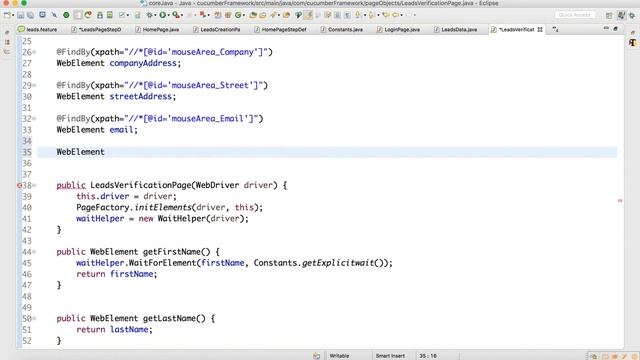The height and width of the screenshot is (360, 640).
Task: Open the Run configurations dropdown arrow
Action: (169, 15)
